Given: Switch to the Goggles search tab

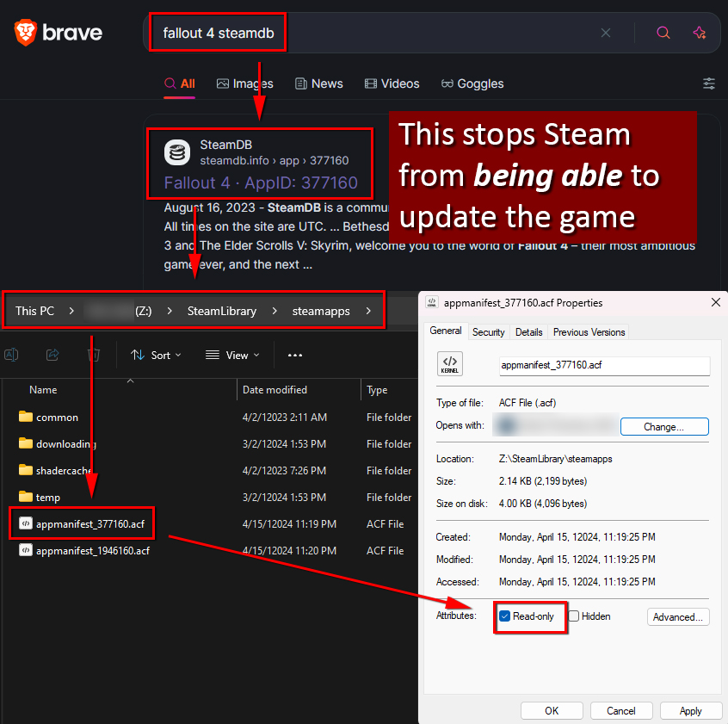Looking at the screenshot, I should point(472,84).
